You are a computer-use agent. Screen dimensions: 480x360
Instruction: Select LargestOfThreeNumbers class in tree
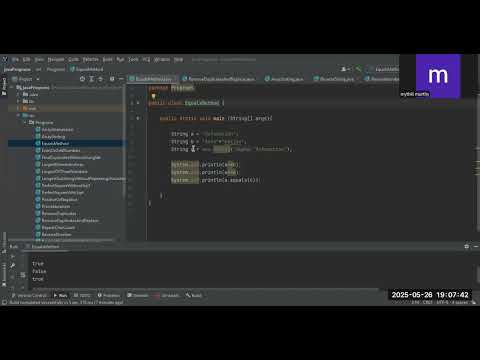click(x=64, y=172)
